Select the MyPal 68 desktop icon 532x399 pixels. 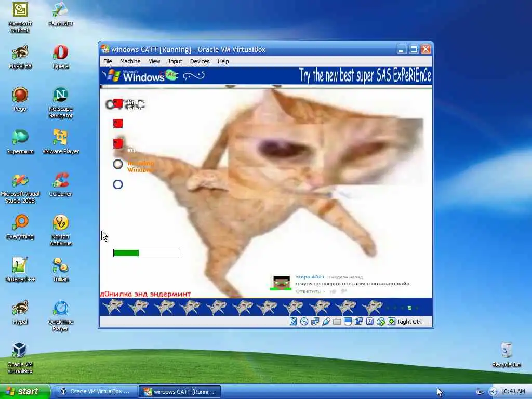pyautogui.click(x=20, y=57)
